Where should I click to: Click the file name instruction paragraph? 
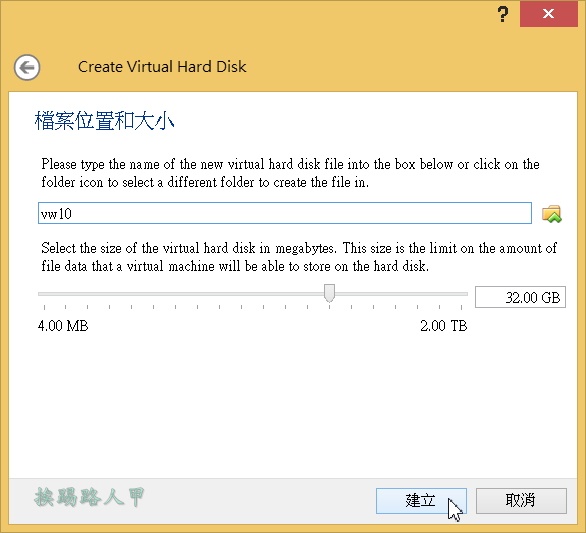click(290, 173)
